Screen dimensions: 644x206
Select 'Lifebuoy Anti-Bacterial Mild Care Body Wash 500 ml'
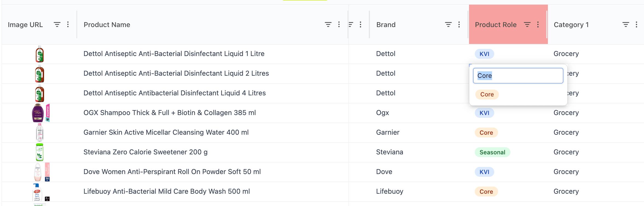166,192
